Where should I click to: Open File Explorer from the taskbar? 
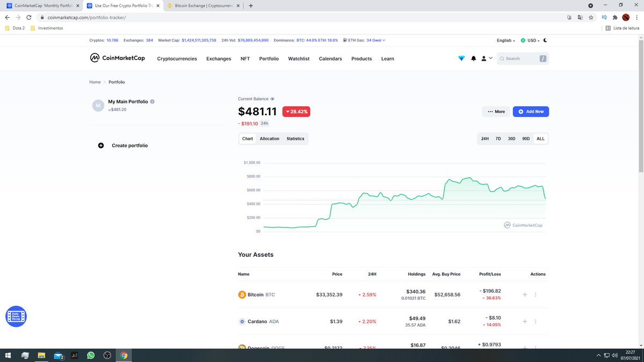point(41,355)
